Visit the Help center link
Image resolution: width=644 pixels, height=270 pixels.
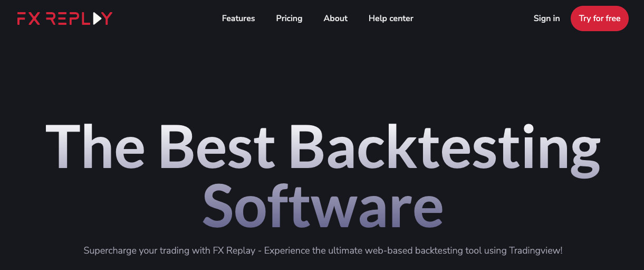(x=391, y=18)
